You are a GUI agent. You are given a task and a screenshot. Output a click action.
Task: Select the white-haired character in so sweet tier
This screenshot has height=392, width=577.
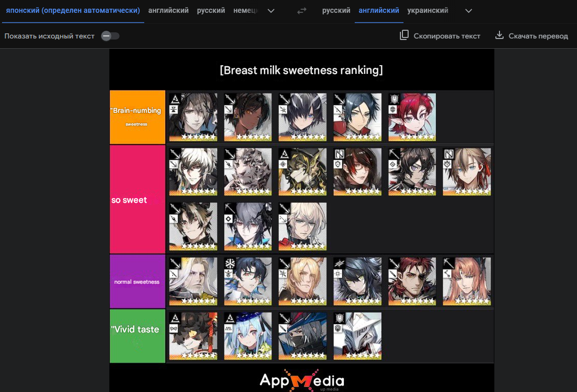[x=193, y=172]
